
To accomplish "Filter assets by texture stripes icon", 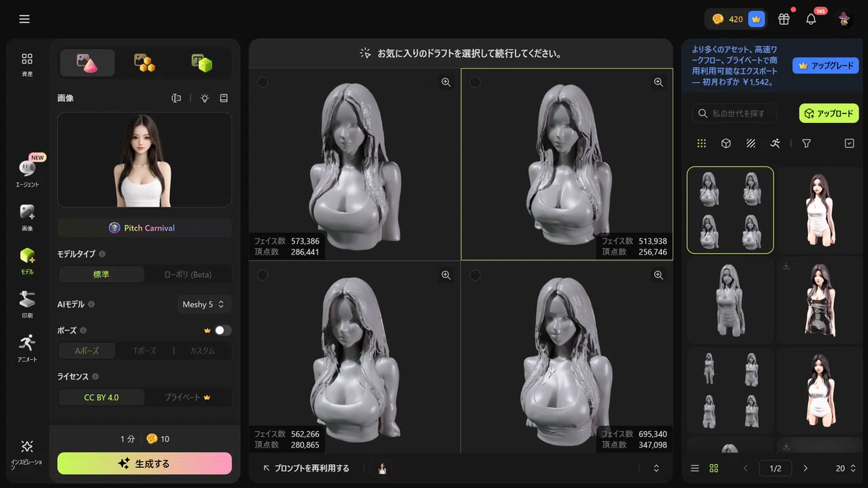I will tap(751, 143).
